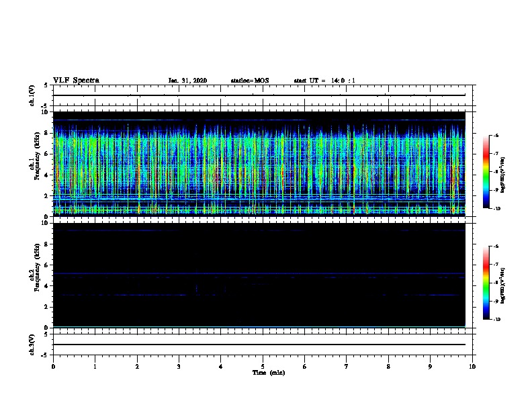Click the log(PSD) label beside ch.1 color scale

tap(503, 175)
